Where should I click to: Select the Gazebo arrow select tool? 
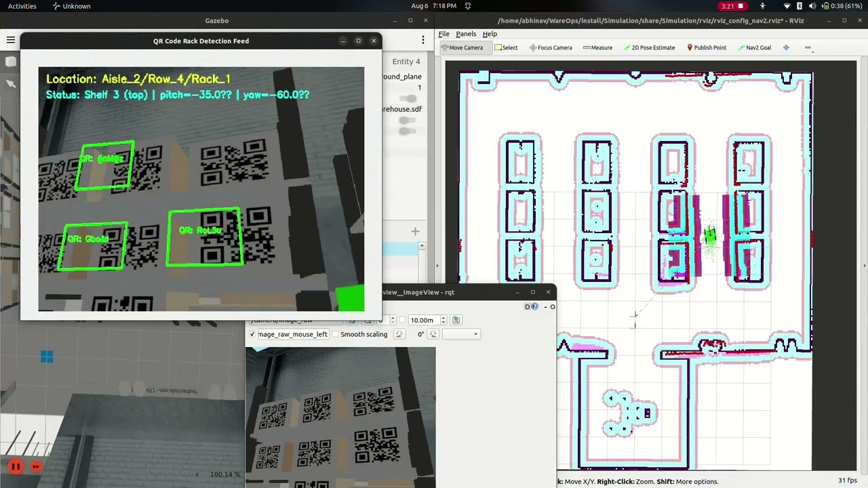click(x=10, y=84)
